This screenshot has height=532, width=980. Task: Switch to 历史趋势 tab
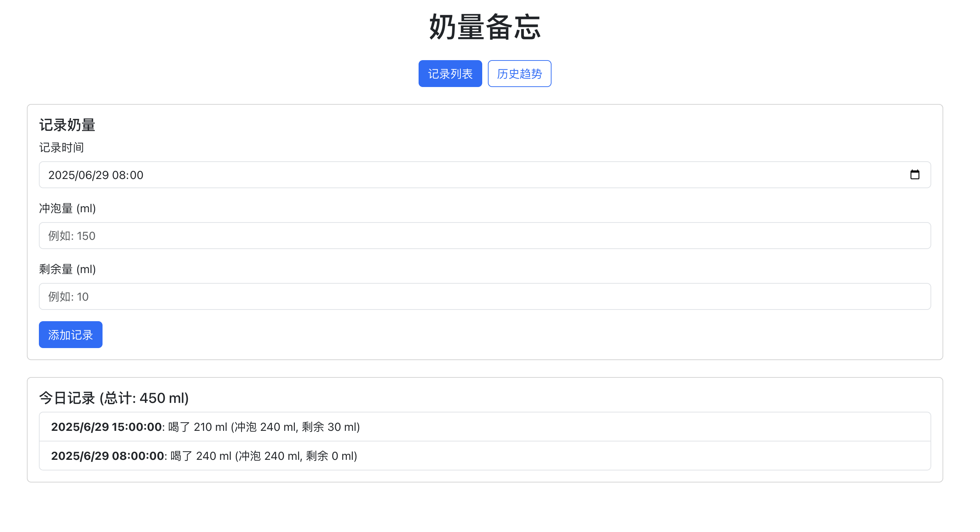pos(519,74)
